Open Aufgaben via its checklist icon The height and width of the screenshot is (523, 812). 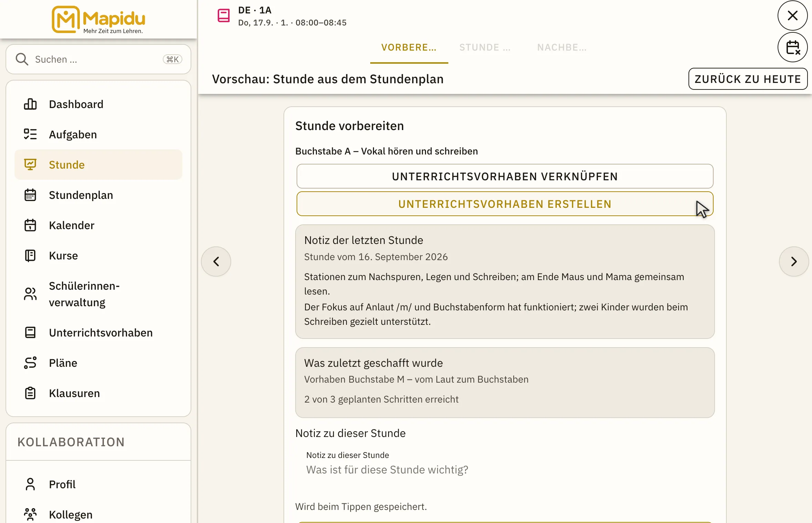[x=30, y=134]
